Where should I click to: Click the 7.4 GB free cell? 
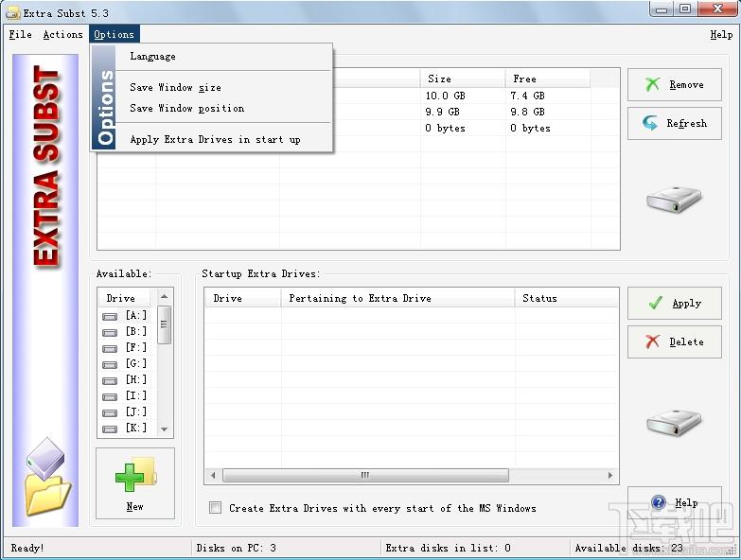pyautogui.click(x=527, y=96)
